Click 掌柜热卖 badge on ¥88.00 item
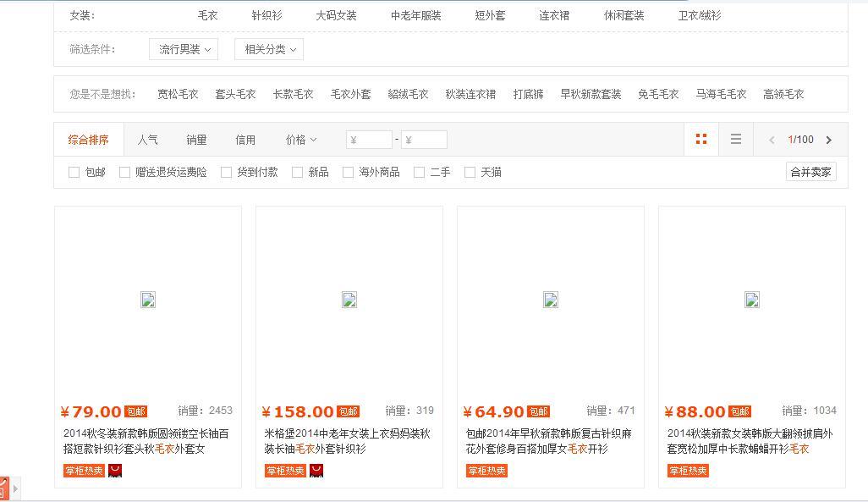 688,471
